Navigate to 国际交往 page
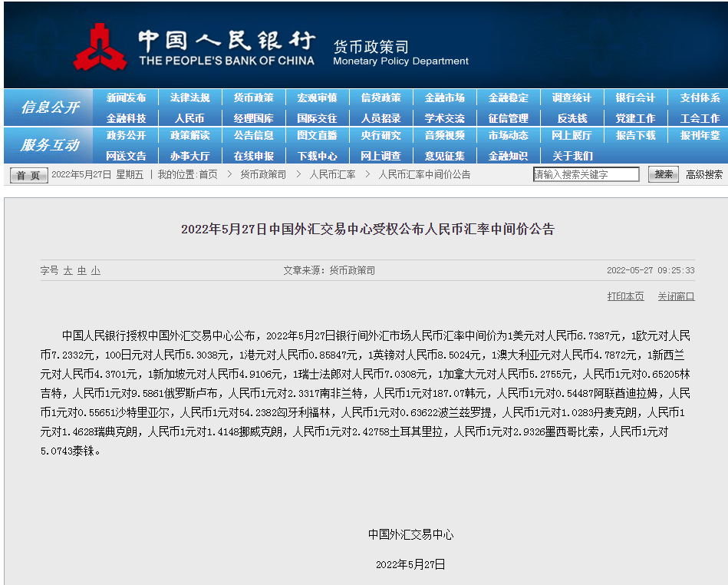Image resolution: width=728 pixels, height=585 pixels. pos(317,118)
